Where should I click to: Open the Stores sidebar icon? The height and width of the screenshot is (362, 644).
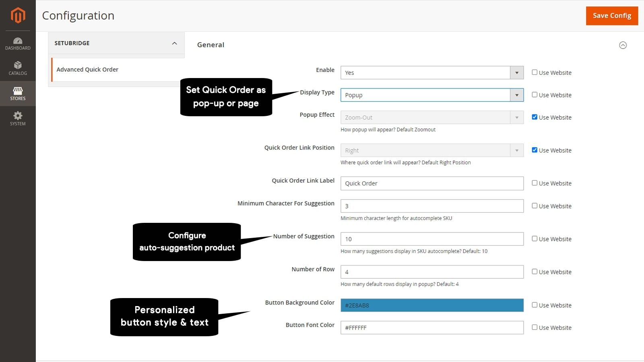point(18,93)
